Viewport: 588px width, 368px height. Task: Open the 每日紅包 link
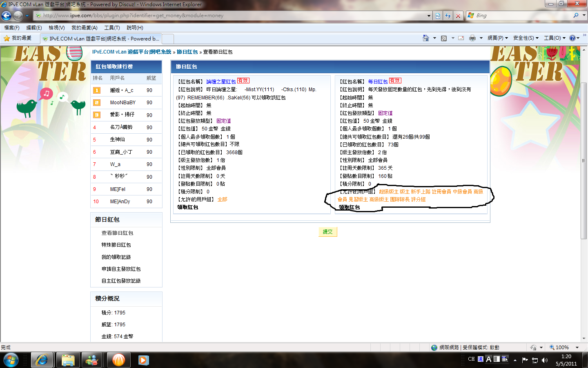(x=378, y=82)
